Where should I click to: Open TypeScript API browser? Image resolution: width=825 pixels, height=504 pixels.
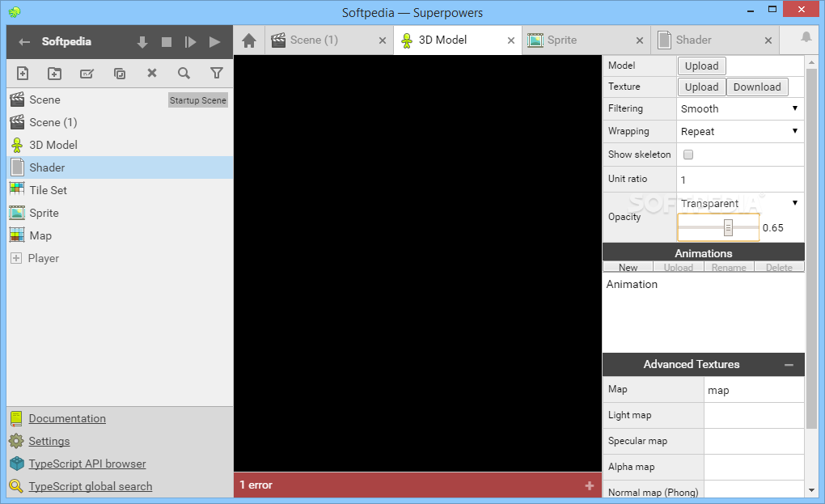pyautogui.click(x=87, y=464)
